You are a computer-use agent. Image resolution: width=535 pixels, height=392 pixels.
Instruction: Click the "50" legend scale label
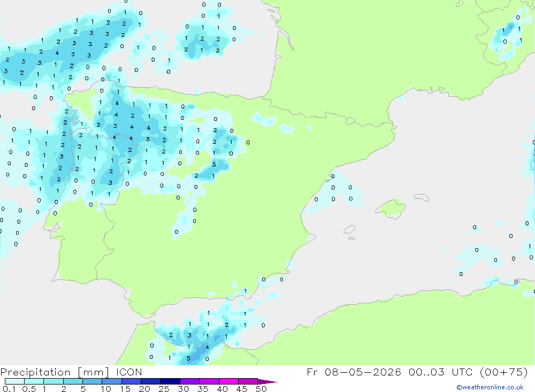coord(261,389)
